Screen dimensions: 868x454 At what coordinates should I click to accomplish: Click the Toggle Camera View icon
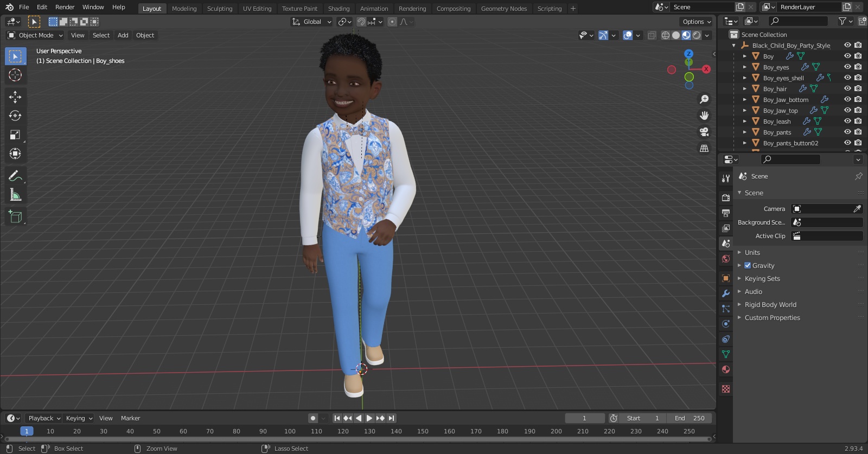click(x=704, y=132)
